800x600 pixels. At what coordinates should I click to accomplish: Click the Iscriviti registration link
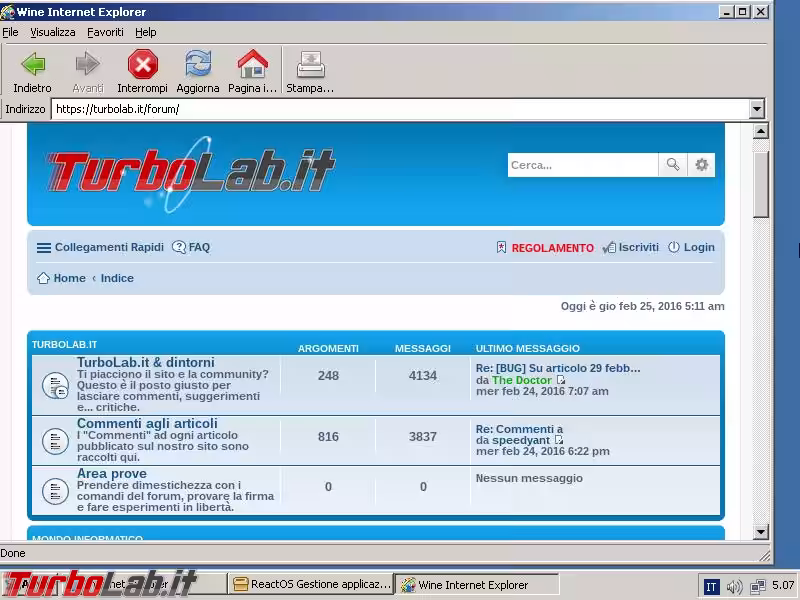(x=638, y=247)
